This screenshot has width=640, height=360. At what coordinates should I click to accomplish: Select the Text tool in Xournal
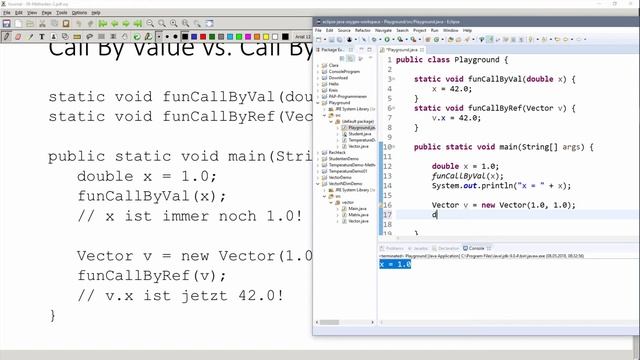(x=42, y=37)
